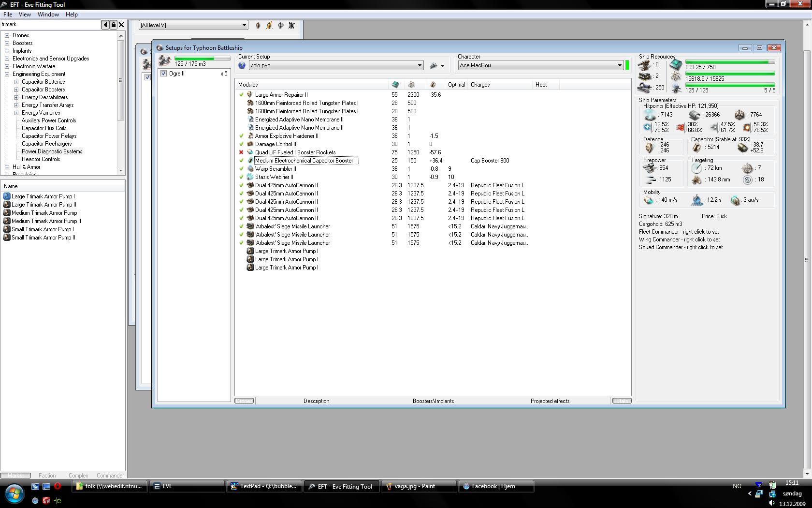Viewport: 812px width, 508px height.
Task: Click the green character status swatch
Action: pos(627,65)
